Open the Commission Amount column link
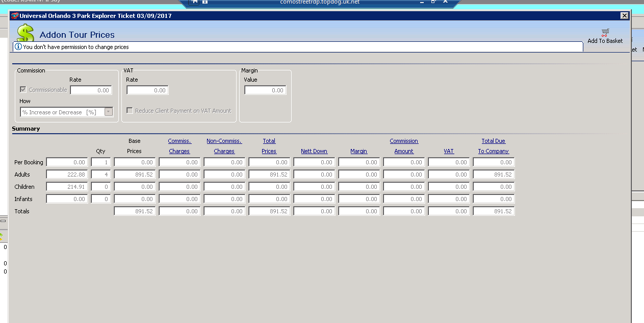Viewport: 644px width, 323px height. click(404, 146)
